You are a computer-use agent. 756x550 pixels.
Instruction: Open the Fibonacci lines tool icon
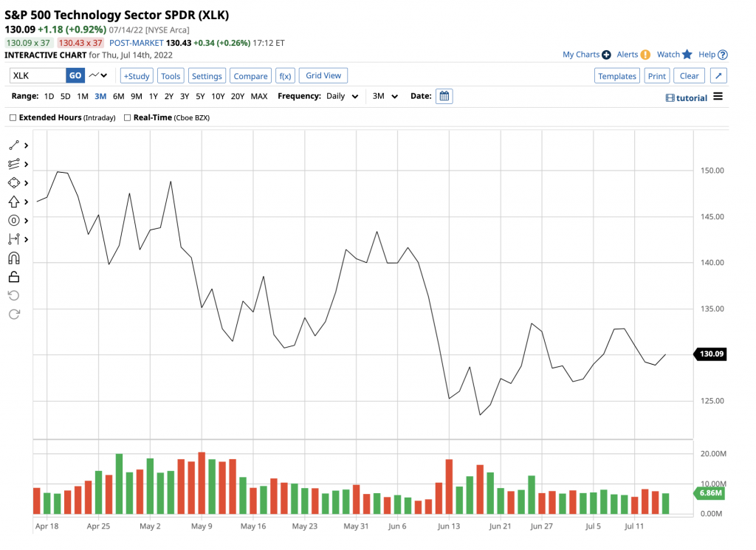click(14, 164)
